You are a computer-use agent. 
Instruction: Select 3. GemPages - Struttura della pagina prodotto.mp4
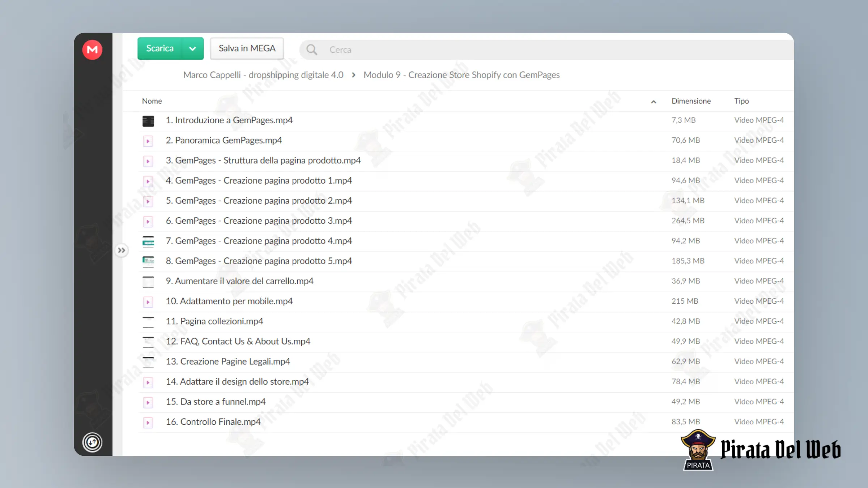click(x=263, y=160)
